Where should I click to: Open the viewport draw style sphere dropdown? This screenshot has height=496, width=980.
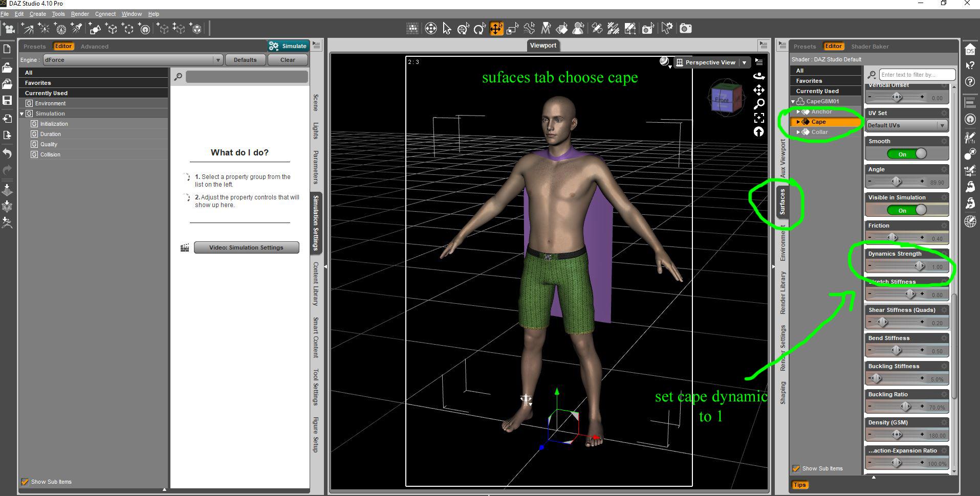pos(665,62)
